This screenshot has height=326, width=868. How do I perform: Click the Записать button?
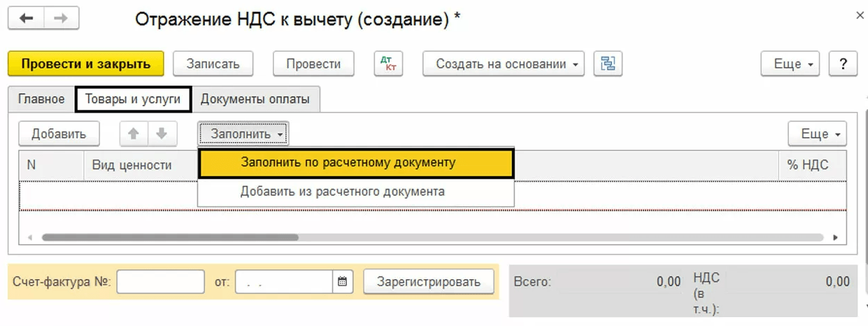coord(213,64)
